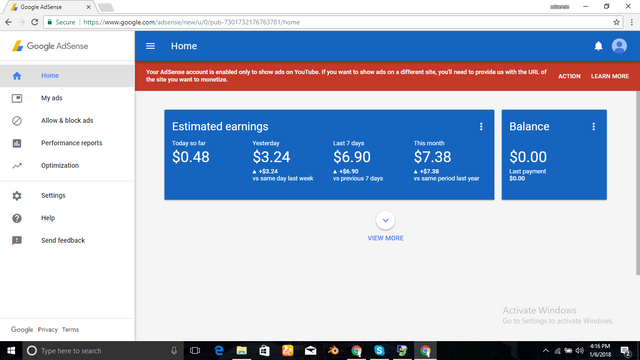Click the Home house icon in sidebar

tap(17, 76)
